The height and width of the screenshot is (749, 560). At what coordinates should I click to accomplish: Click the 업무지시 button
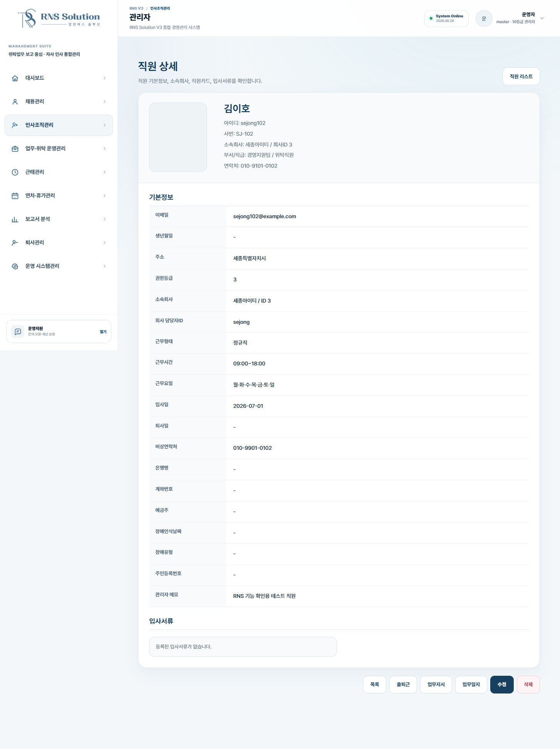(436, 685)
